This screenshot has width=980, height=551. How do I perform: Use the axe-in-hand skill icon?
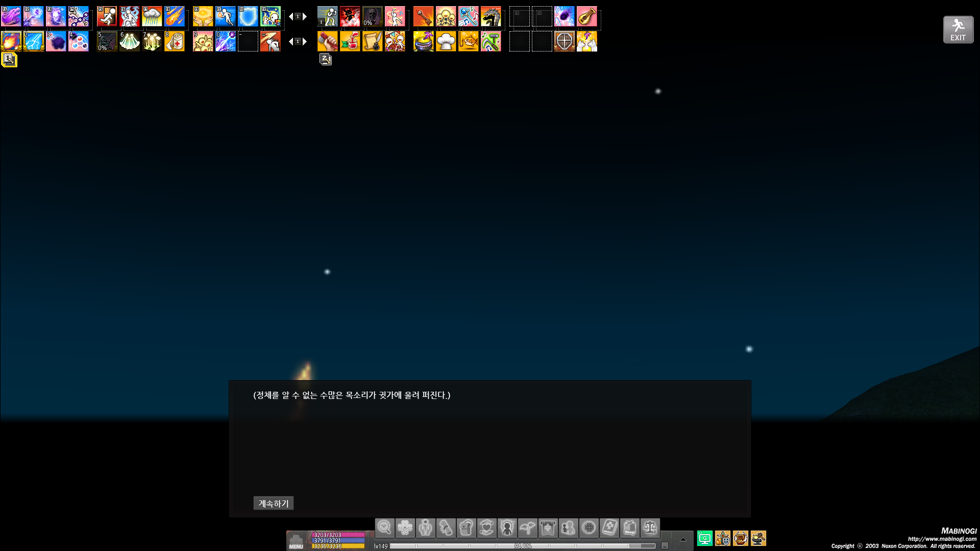click(328, 41)
